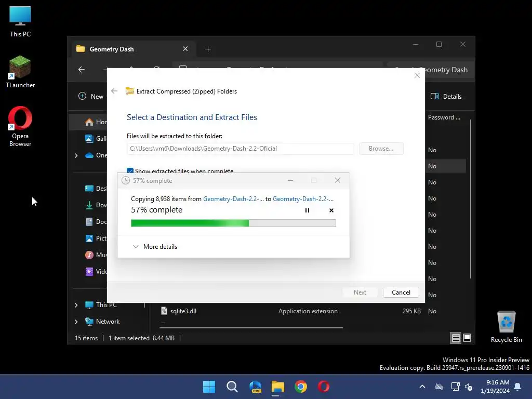Screen dimensions: 532x399
Task: Close the Geometry Dash tab
Action: coord(185,49)
